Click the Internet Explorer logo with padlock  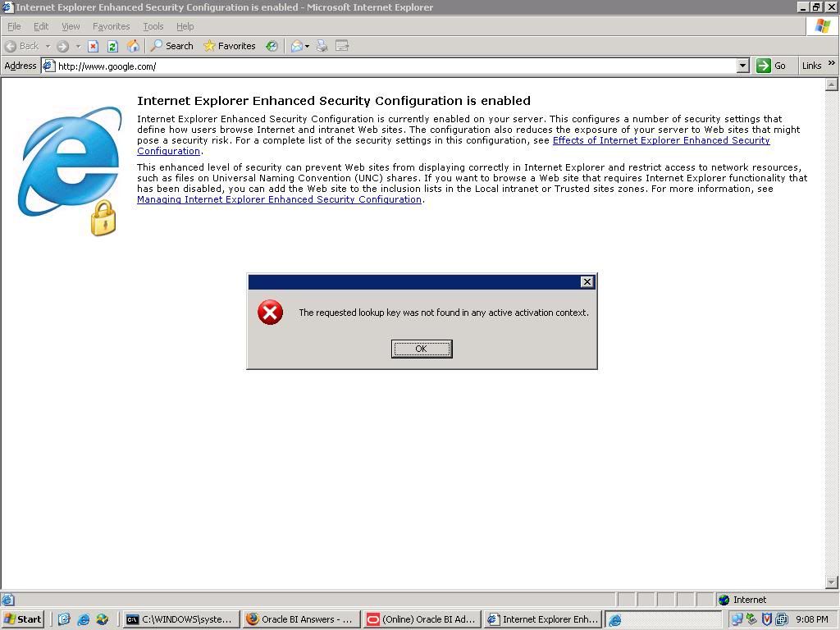coord(70,171)
